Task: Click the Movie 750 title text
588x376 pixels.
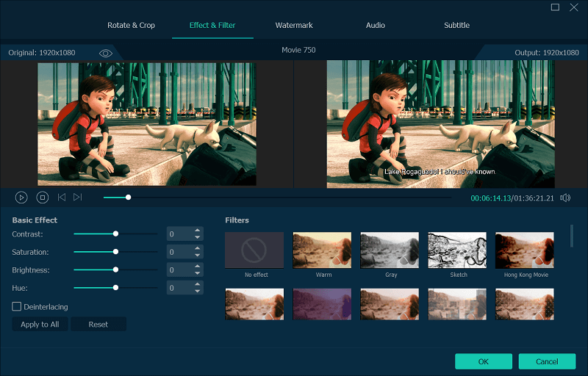Action: click(x=298, y=50)
